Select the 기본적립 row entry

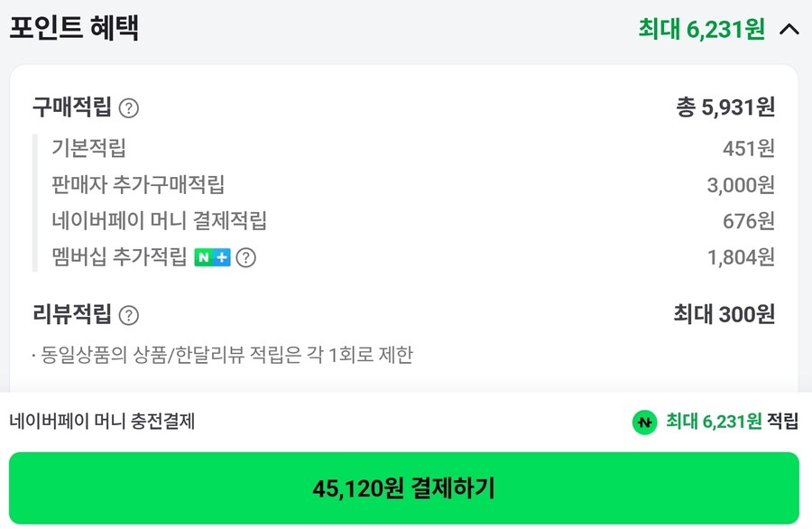pyautogui.click(x=91, y=147)
